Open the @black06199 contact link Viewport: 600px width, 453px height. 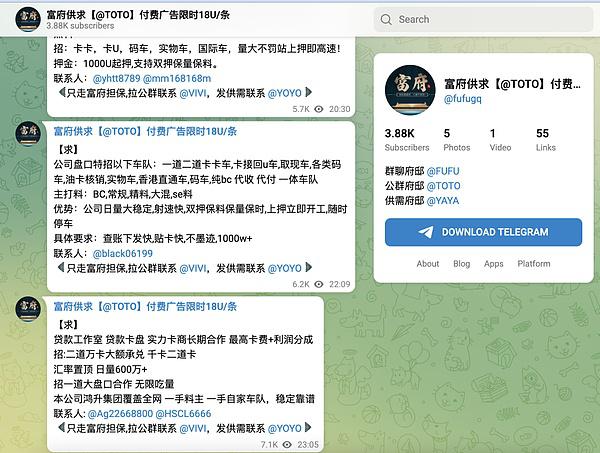point(122,254)
